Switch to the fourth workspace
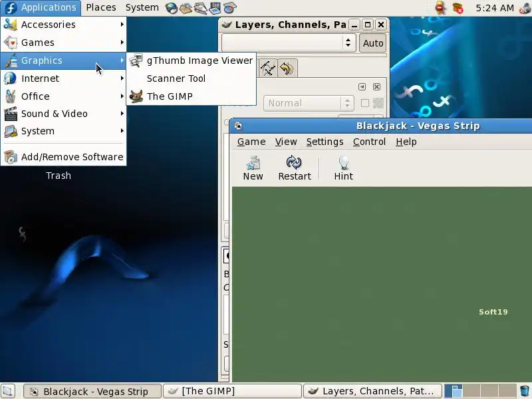Screen dimensions: 532x399 507,391
